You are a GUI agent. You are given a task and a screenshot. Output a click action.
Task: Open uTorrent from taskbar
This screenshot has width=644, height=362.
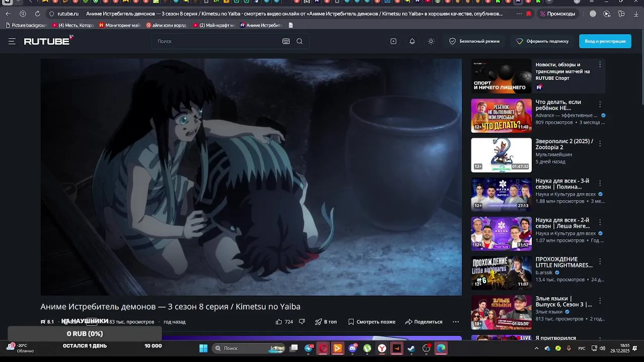367,348
